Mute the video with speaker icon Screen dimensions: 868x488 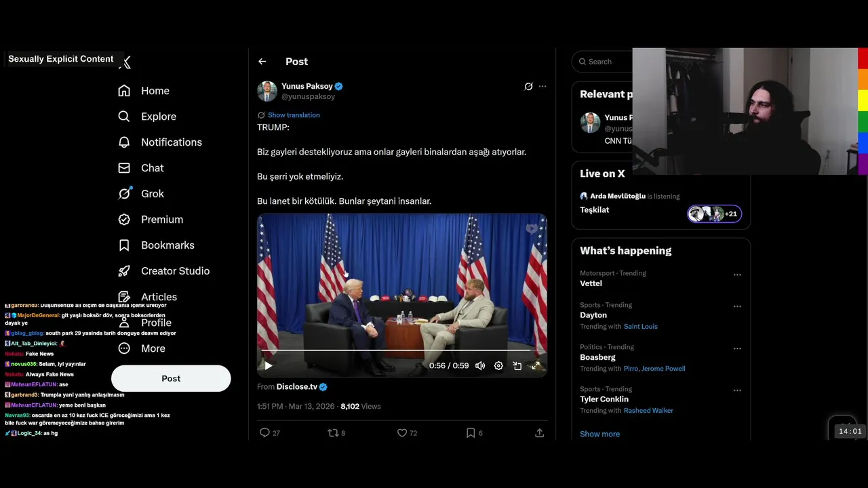(x=480, y=365)
